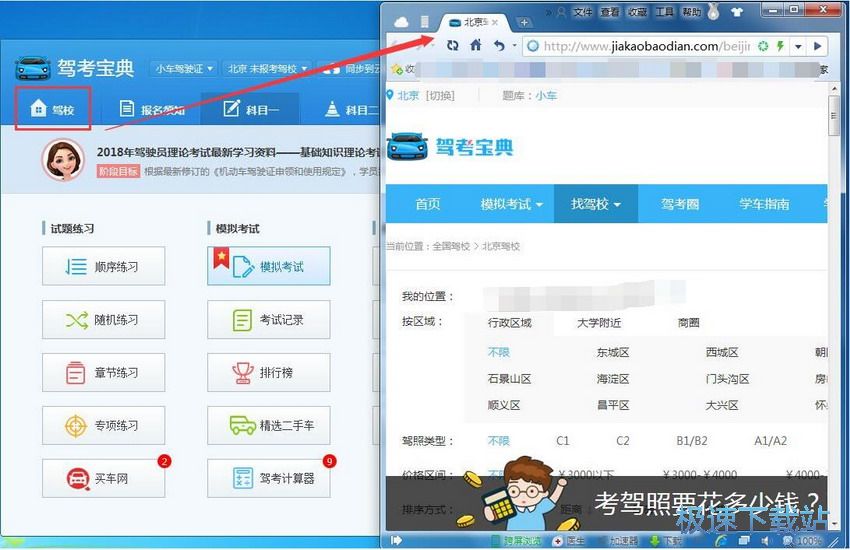Open 驾考计算器 calculator button
The width and height of the screenshot is (850, 550).
[x=269, y=478]
